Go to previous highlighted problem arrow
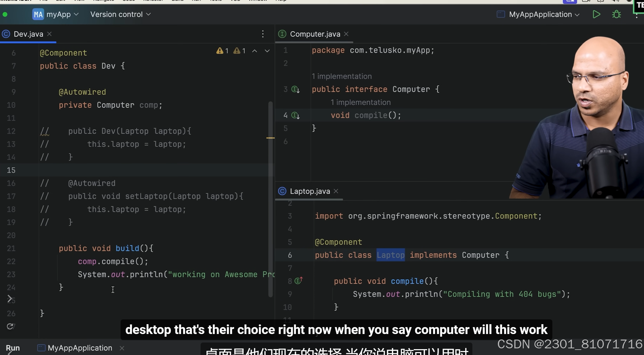The width and height of the screenshot is (644, 355). pyautogui.click(x=254, y=51)
